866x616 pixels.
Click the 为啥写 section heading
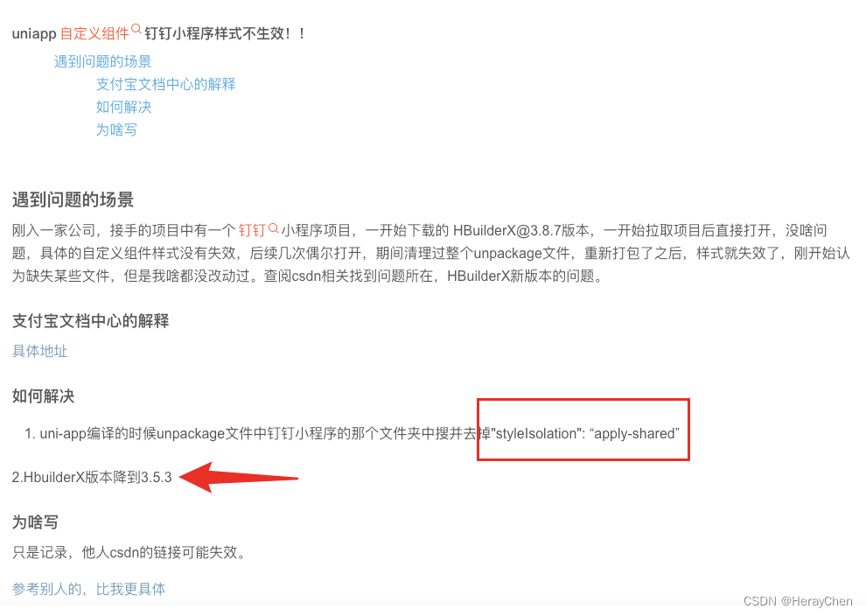tap(35, 522)
